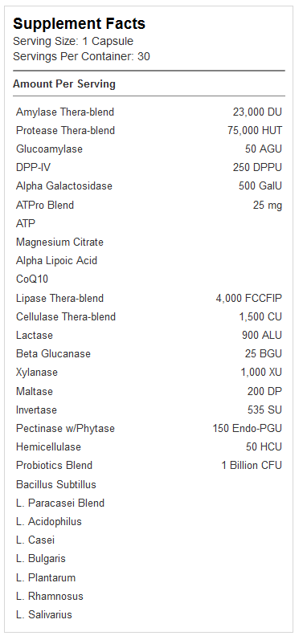Click the Amount Per Serving label
Image resolution: width=303 pixels, height=644 pixels.
tap(64, 84)
